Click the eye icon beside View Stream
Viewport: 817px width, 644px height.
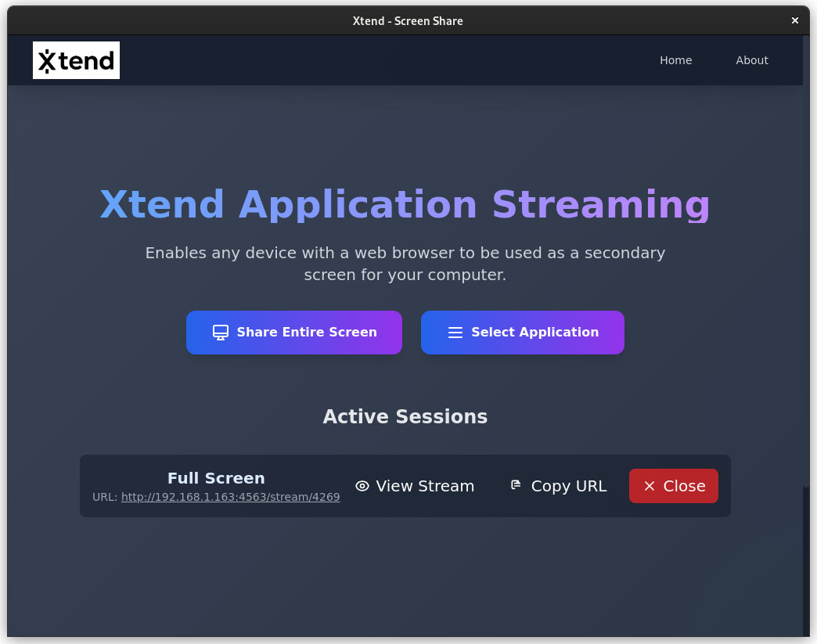(x=362, y=486)
